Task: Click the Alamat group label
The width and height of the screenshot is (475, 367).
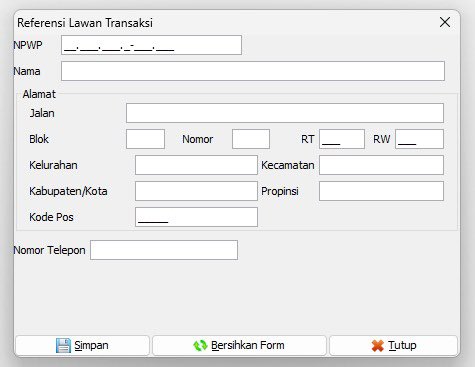Action: point(39,94)
